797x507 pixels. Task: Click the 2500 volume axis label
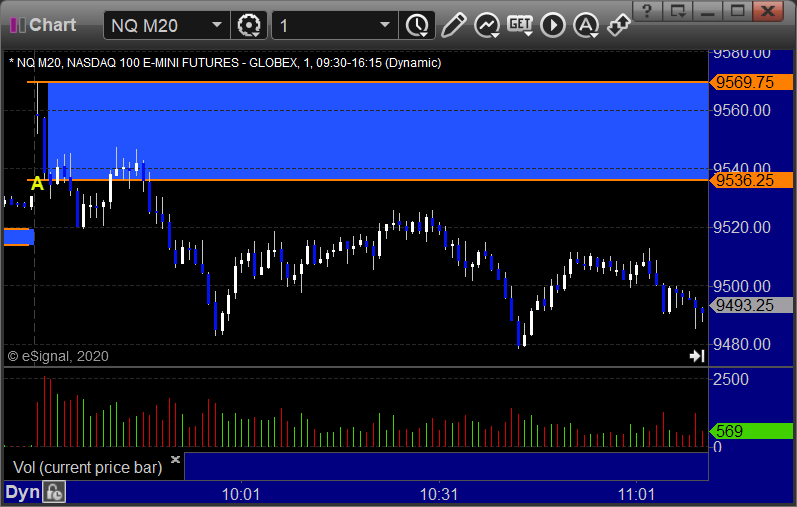[731, 379]
